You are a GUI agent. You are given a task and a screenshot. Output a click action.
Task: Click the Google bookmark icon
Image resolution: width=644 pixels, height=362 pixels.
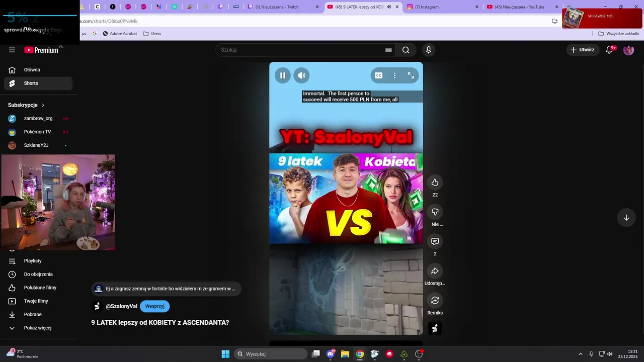tap(95, 34)
